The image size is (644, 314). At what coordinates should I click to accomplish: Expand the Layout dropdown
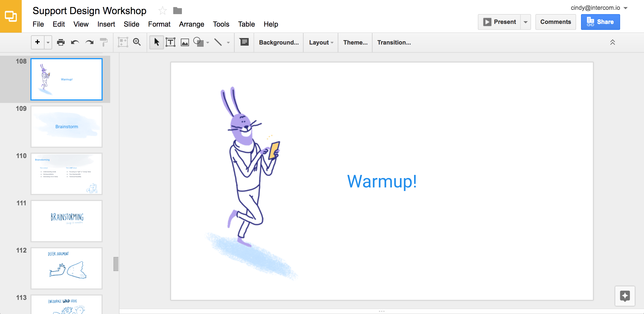click(321, 42)
